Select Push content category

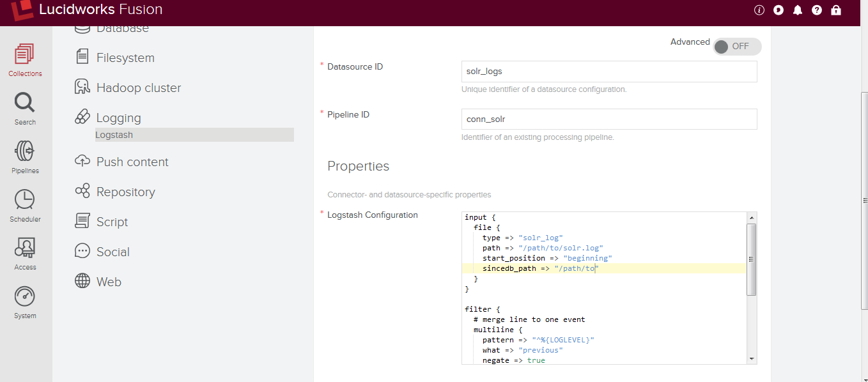coord(132,162)
